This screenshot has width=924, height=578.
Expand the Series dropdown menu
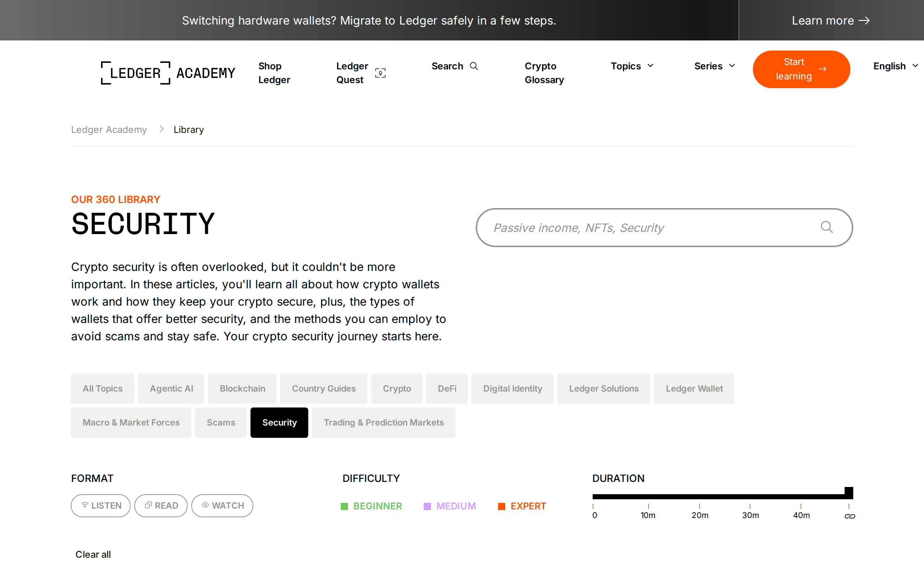coord(714,66)
